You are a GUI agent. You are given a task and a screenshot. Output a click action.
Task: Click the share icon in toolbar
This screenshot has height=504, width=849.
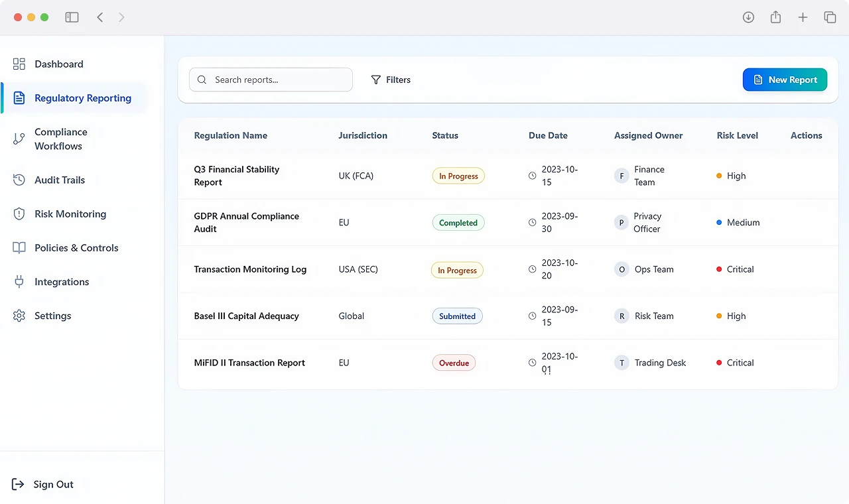point(775,17)
